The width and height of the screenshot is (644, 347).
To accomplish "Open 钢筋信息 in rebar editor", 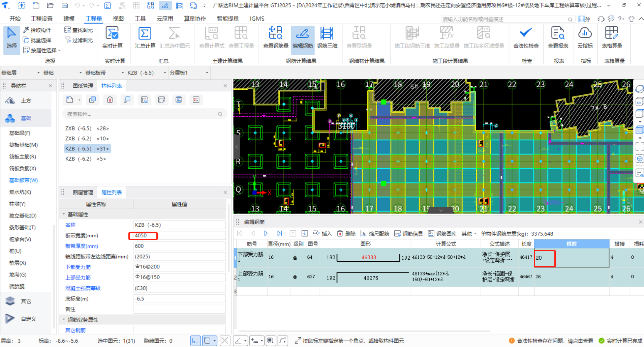I will tap(408, 233).
